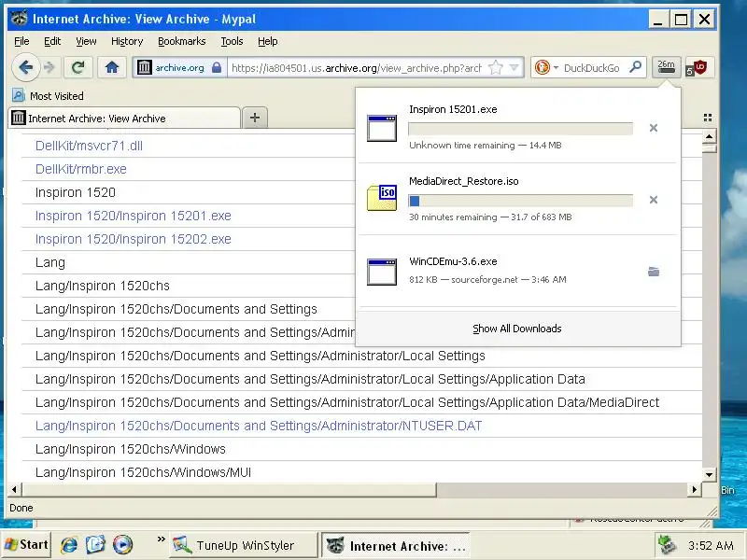Open the View menu

coord(86,41)
